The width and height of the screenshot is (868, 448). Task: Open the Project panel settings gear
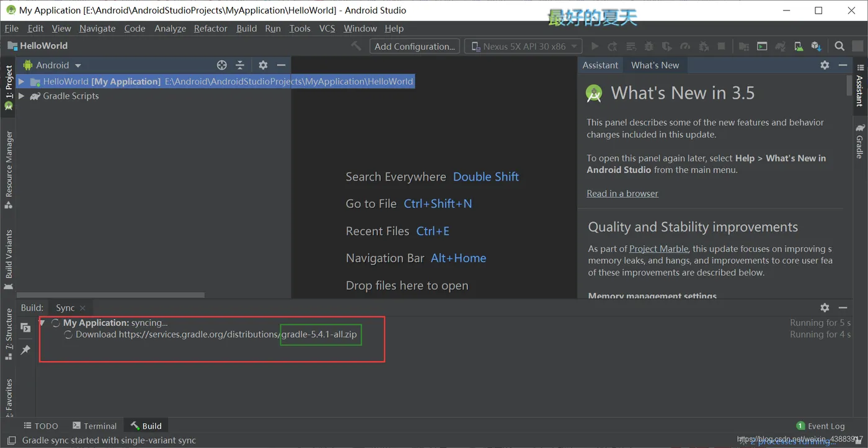263,65
